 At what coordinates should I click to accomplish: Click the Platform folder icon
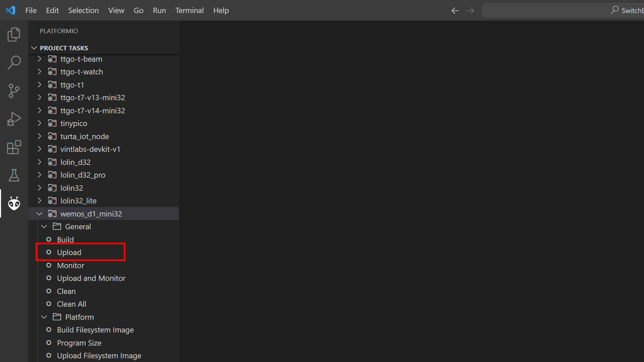[x=57, y=317]
